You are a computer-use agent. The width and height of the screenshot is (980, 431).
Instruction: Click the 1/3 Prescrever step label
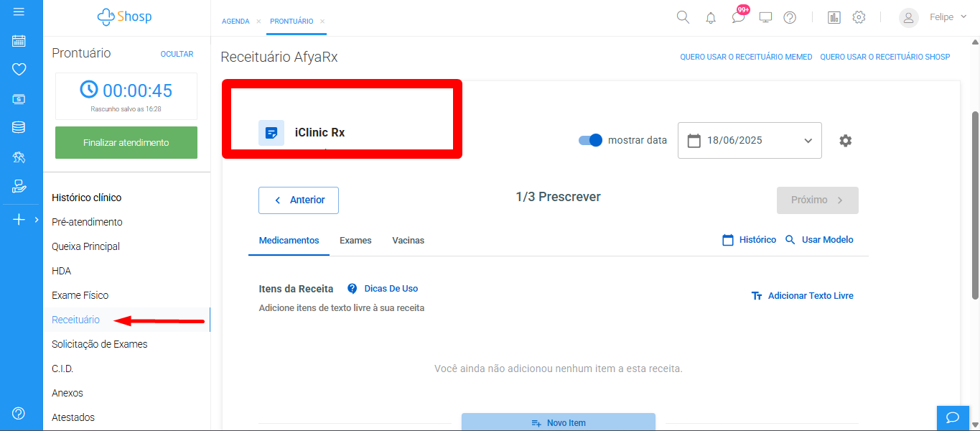click(x=558, y=197)
